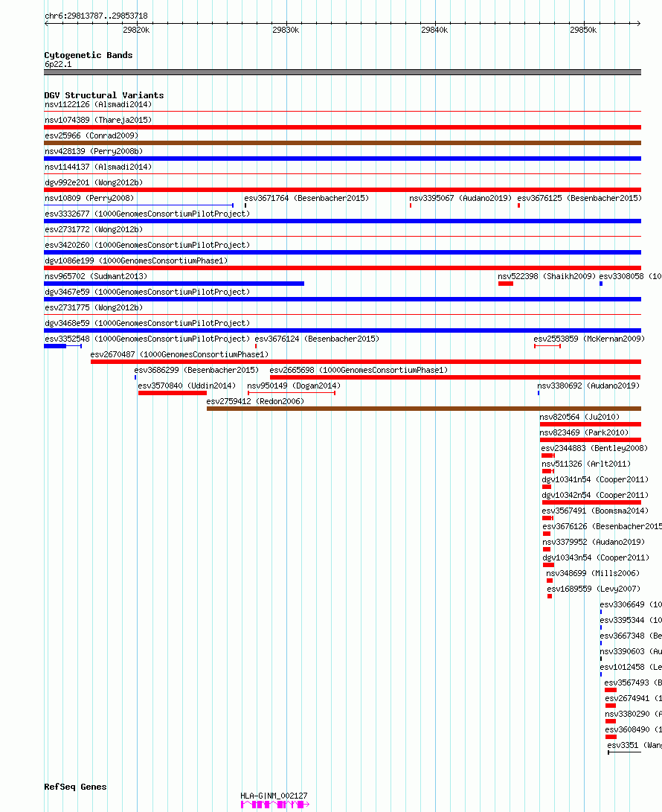Open nsv522398 (Shaikh2009) variant

point(547,276)
